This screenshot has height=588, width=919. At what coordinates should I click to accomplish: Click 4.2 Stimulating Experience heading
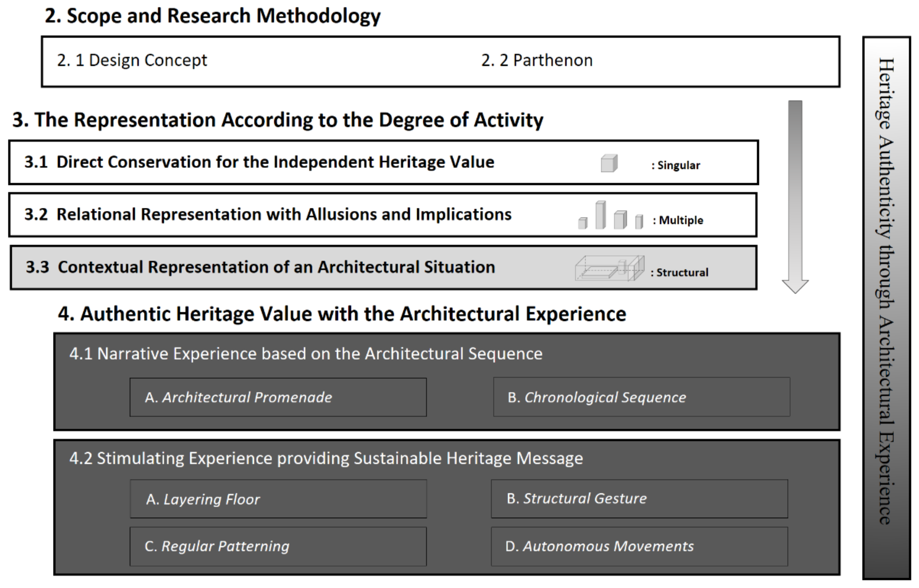click(x=326, y=458)
